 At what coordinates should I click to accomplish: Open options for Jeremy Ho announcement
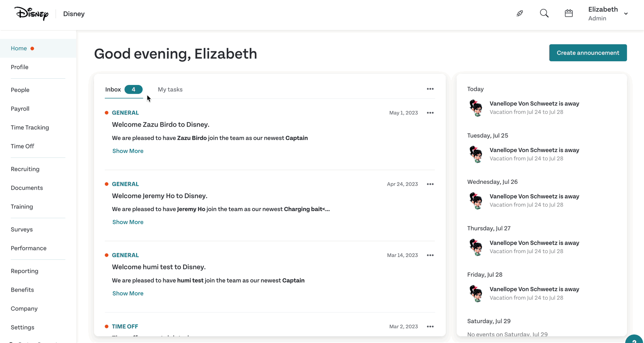point(430,184)
